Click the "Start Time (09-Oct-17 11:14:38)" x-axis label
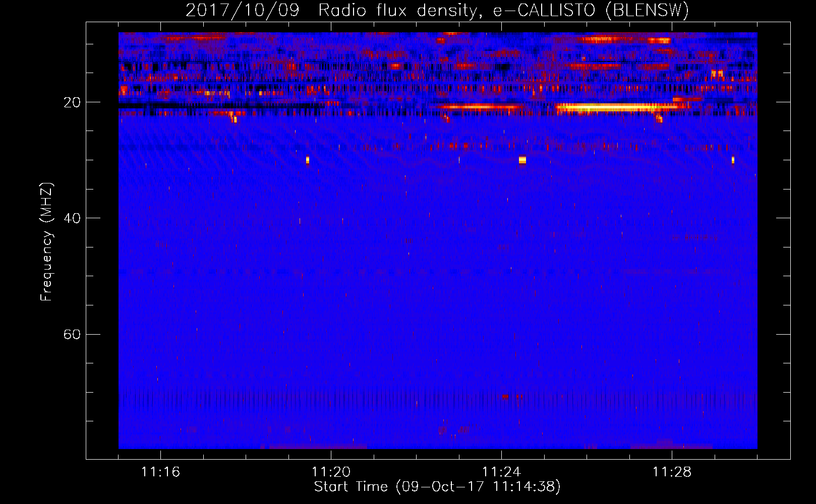This screenshot has width=816, height=504. [437, 486]
